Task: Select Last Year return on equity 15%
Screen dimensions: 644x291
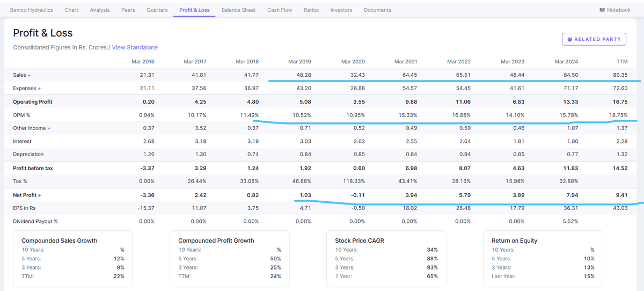Action: coord(589,277)
